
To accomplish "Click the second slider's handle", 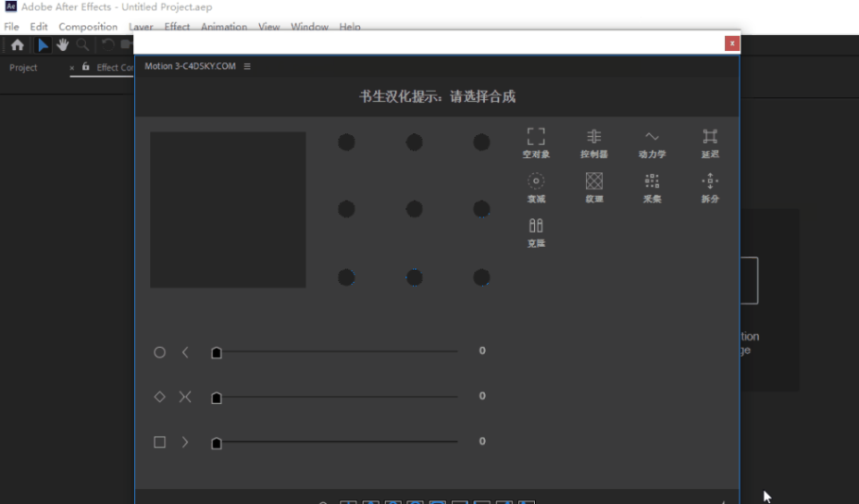I will click(x=217, y=398).
